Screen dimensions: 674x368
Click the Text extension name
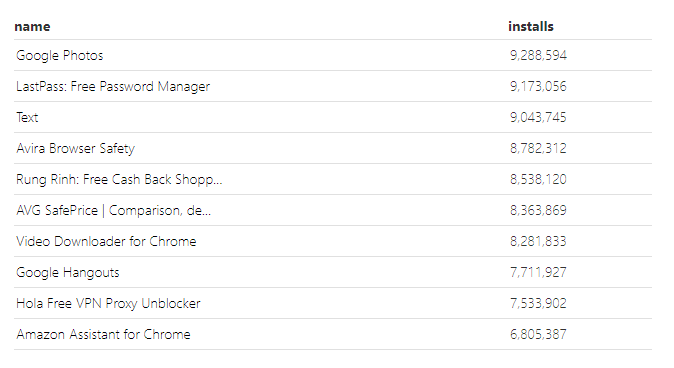(x=27, y=117)
